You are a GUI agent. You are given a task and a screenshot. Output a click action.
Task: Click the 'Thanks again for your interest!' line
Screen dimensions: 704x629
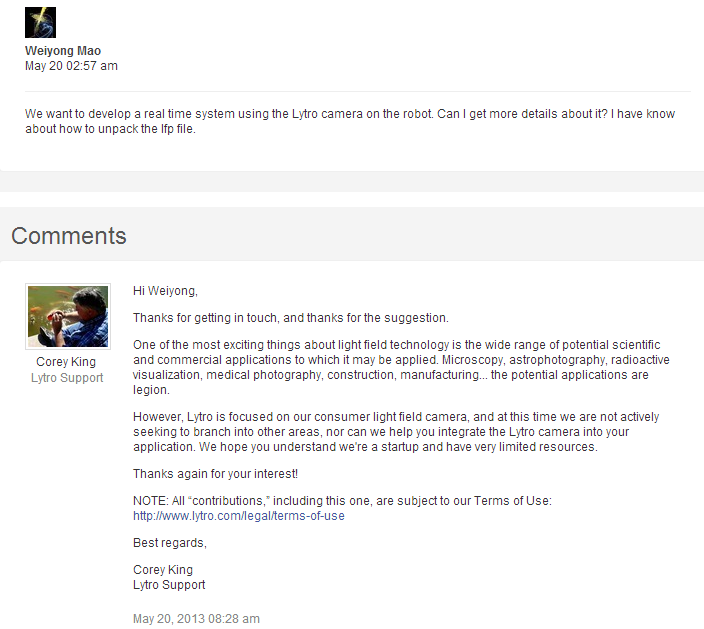(x=215, y=473)
